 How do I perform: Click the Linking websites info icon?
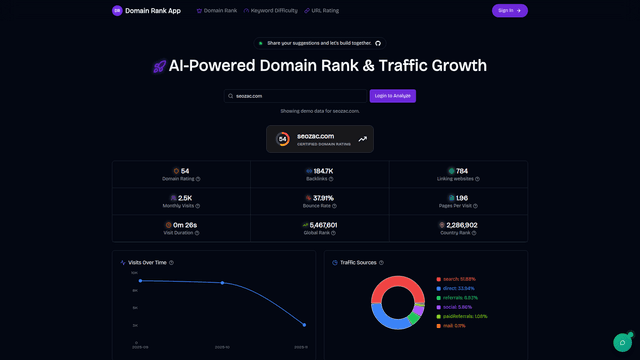tap(478, 179)
